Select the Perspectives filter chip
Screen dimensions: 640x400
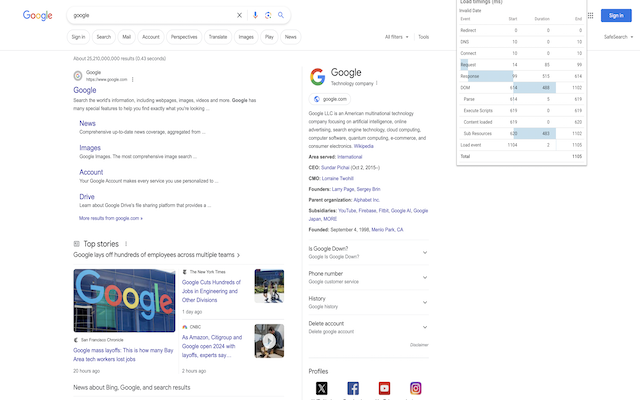pyautogui.click(x=184, y=37)
